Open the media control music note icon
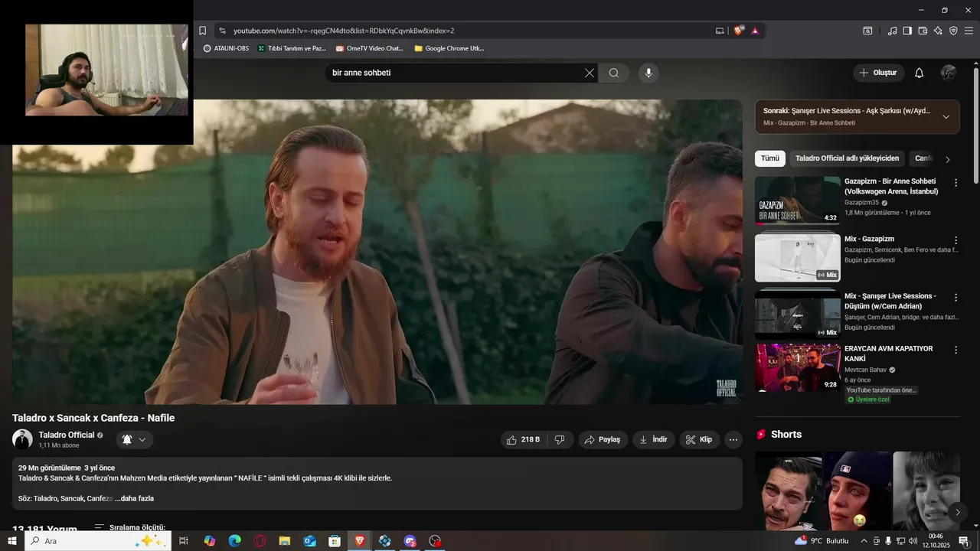 [x=892, y=31]
